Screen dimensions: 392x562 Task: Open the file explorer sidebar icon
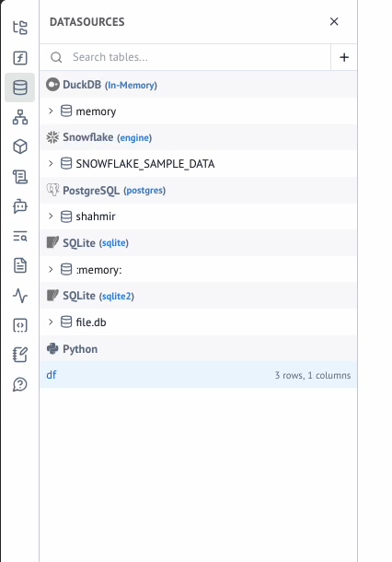[x=20, y=28]
